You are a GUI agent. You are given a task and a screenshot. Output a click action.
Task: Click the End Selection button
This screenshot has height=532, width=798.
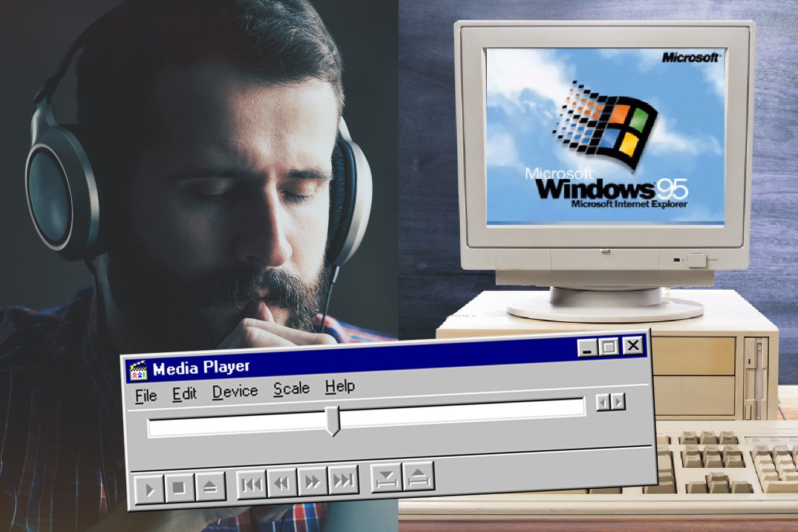pyautogui.click(x=418, y=477)
